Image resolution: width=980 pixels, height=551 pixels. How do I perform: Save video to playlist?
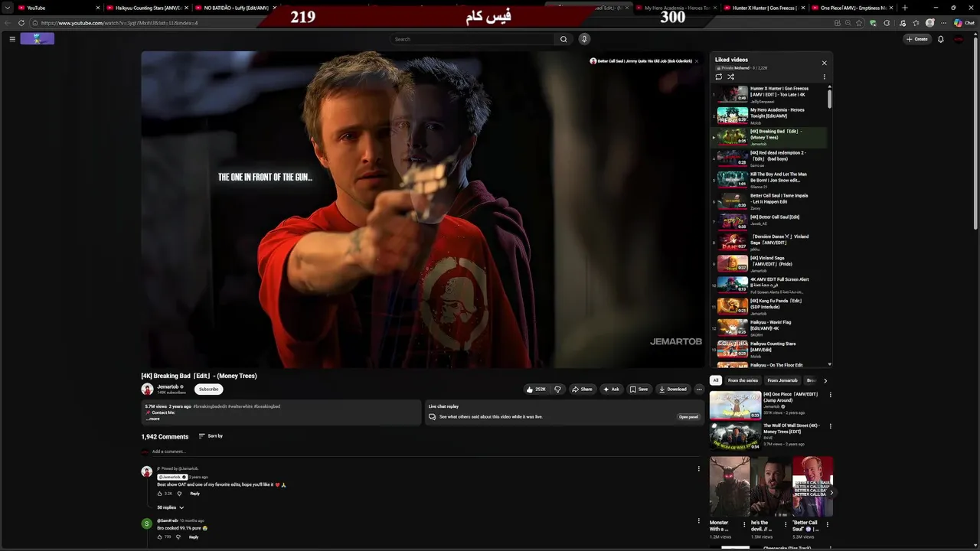coord(639,389)
